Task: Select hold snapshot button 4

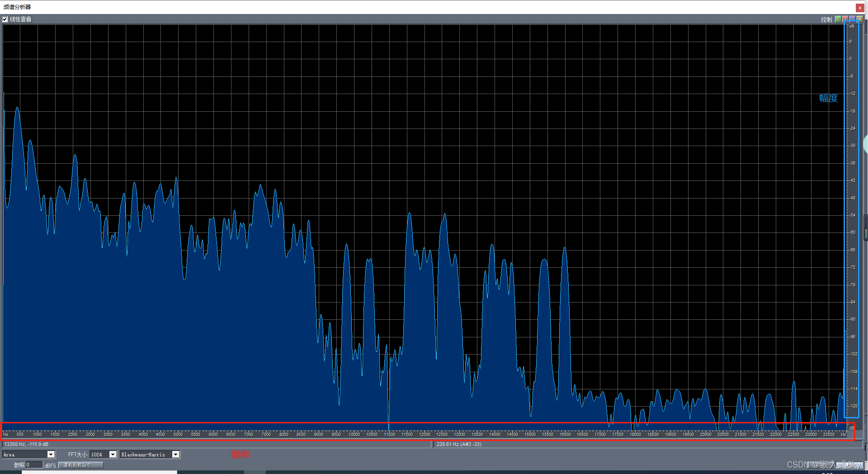Action: [860, 19]
